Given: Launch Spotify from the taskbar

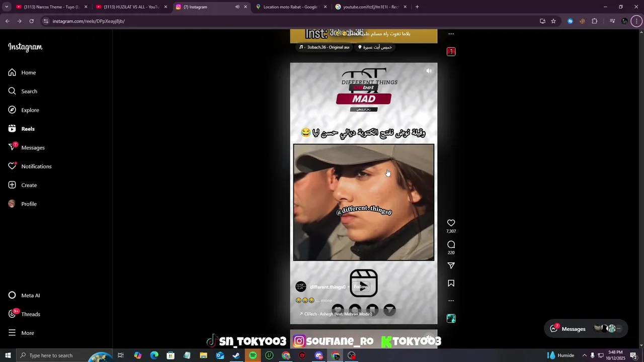Looking at the screenshot, I should coord(253,355).
